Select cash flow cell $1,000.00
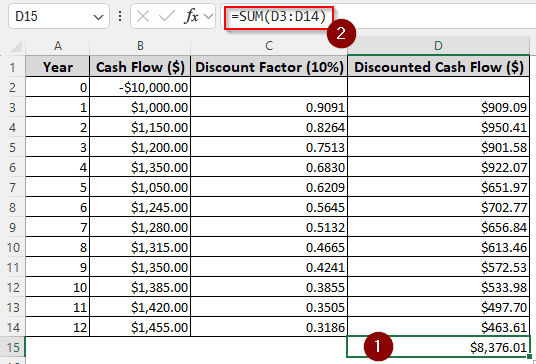 (x=140, y=107)
